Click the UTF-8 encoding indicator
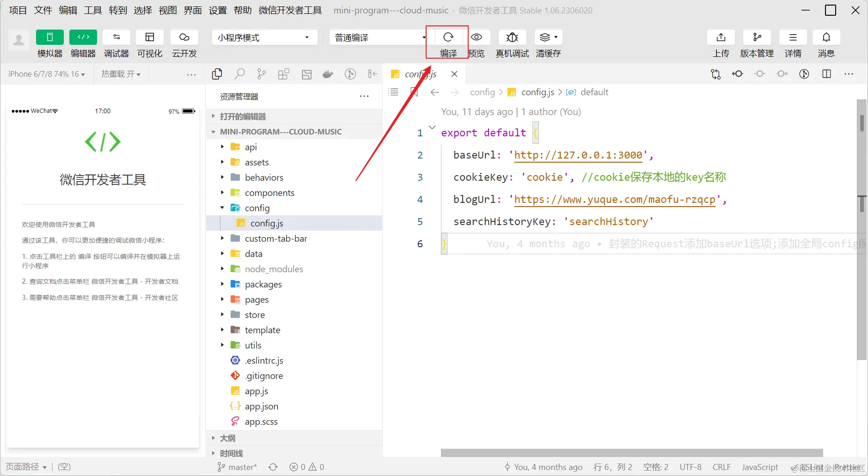The image size is (868, 476). [x=691, y=467]
